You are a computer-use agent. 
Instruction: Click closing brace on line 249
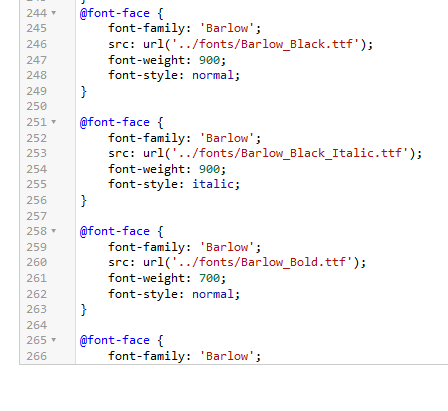click(83, 91)
